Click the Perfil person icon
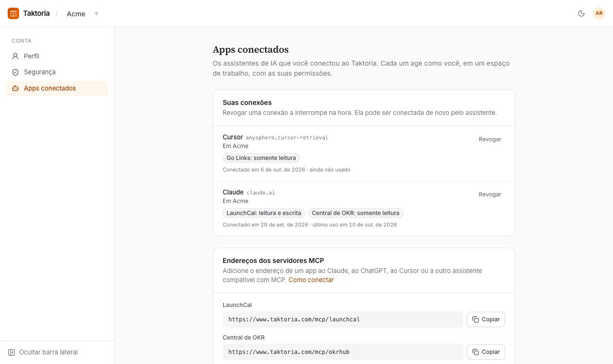The width and height of the screenshot is (613, 364). pos(15,56)
